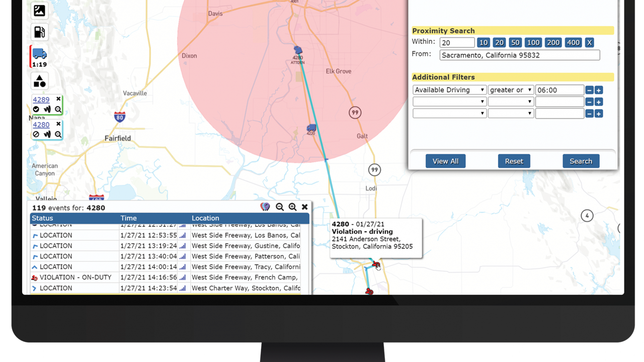This screenshot has height=362, width=644.
Task: Click the From location field with Sacramento
Action: 520,55
